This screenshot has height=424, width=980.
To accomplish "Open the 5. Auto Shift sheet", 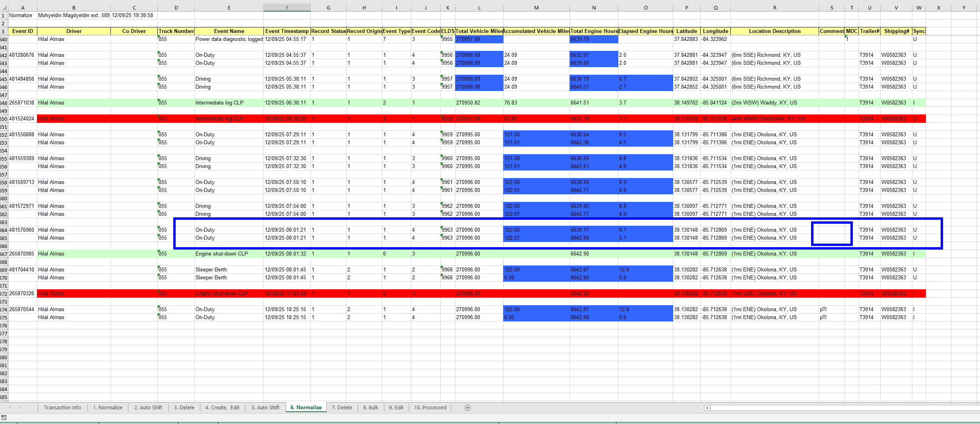I will 265,408.
